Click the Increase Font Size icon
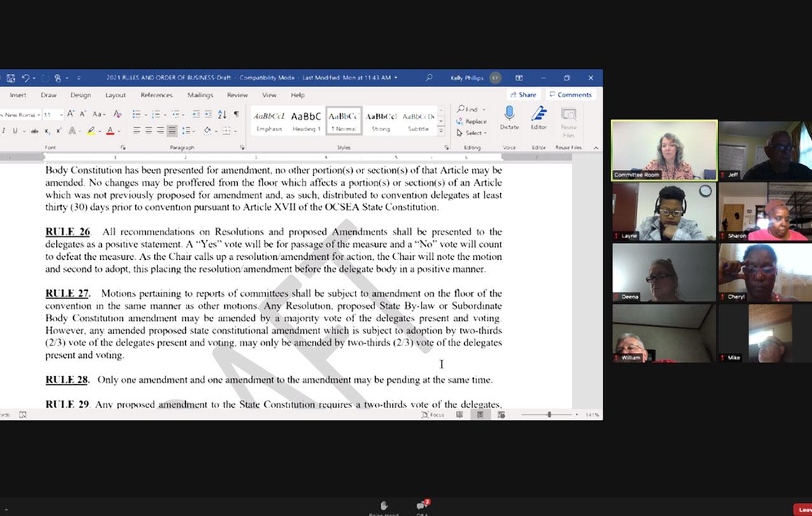812x516 pixels. 71,114
